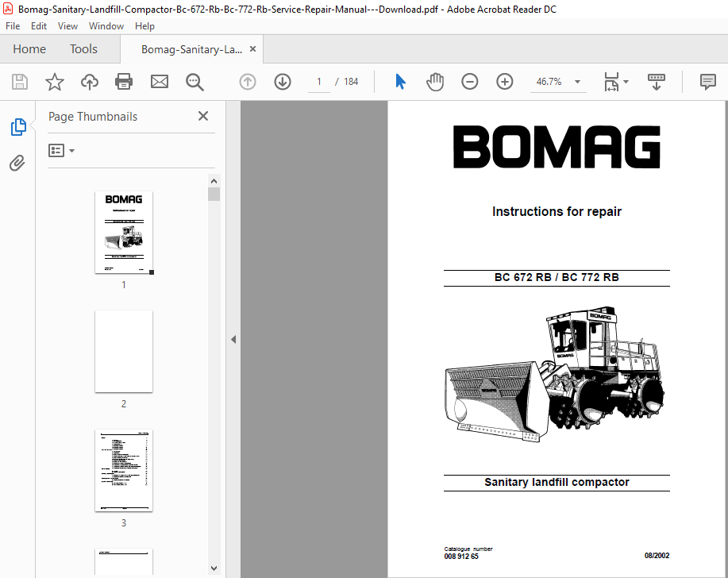Viewport: 728px width, 578px height.
Task: Collapse the navigation pane arrow
Action: tap(233, 339)
